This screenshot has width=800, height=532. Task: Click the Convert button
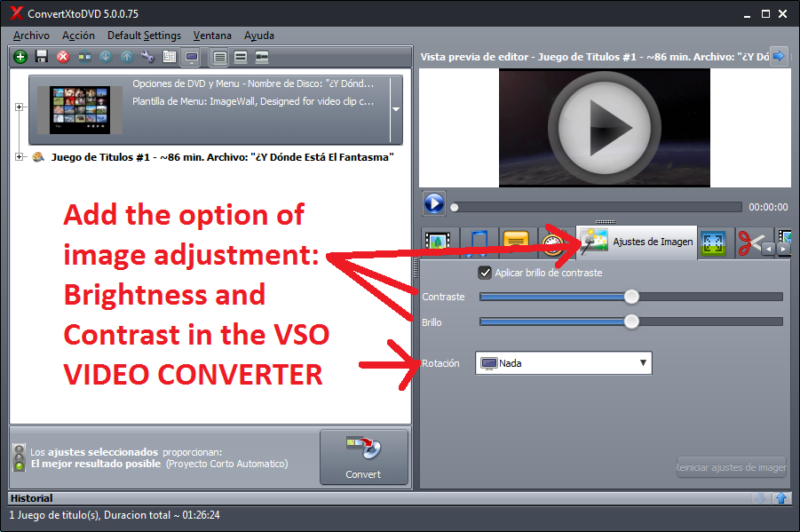[364, 457]
